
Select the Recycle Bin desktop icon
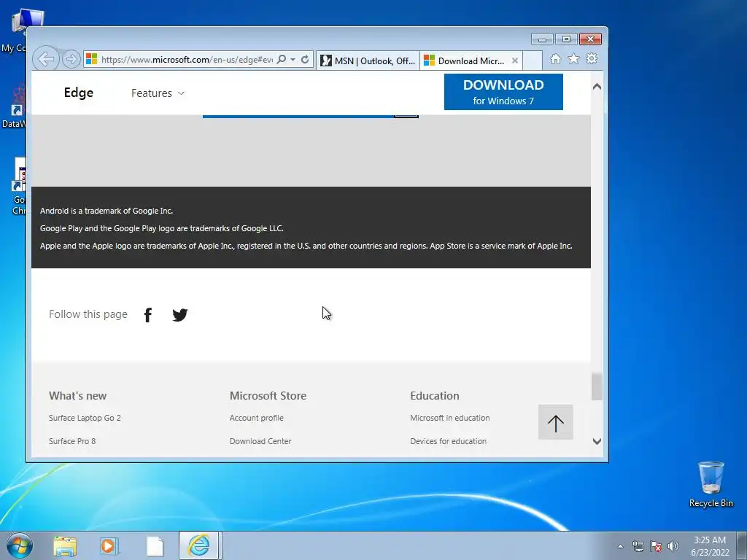click(x=711, y=484)
